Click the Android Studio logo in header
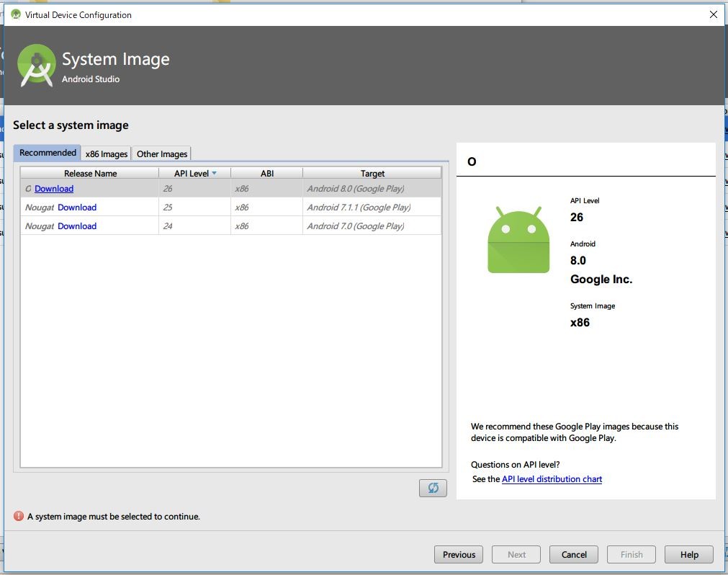Image resolution: width=728 pixels, height=575 pixels. pos(36,66)
